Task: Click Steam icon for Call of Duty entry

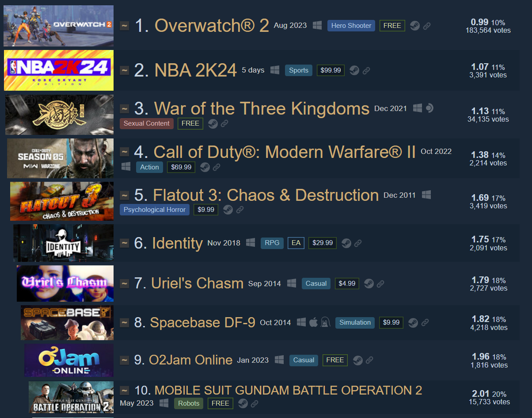Action: 205,167
